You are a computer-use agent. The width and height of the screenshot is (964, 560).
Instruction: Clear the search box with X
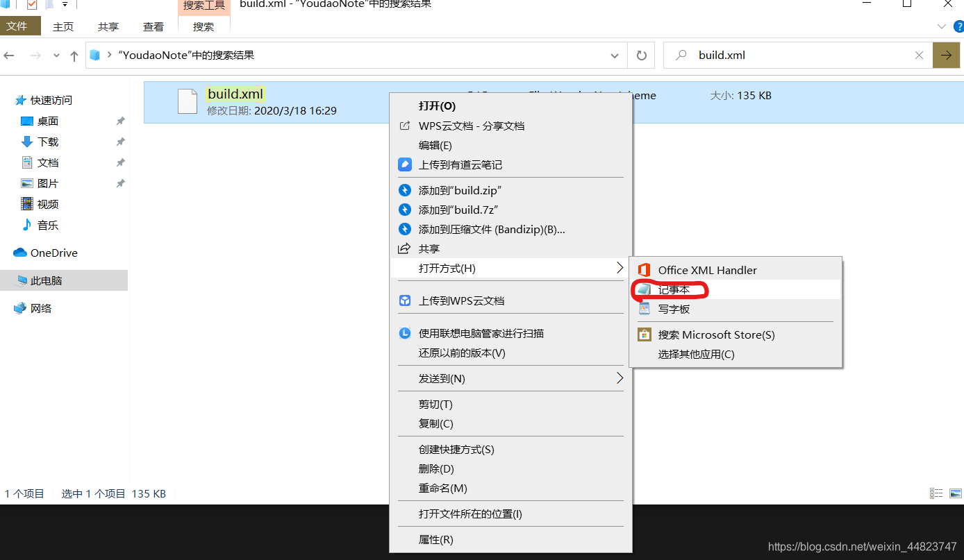(919, 56)
